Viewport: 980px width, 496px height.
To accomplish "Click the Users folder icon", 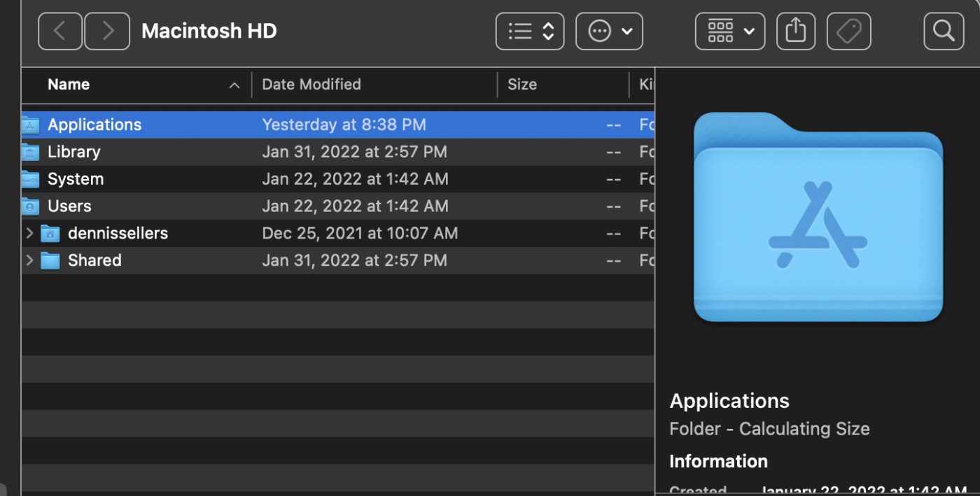I will (x=30, y=206).
